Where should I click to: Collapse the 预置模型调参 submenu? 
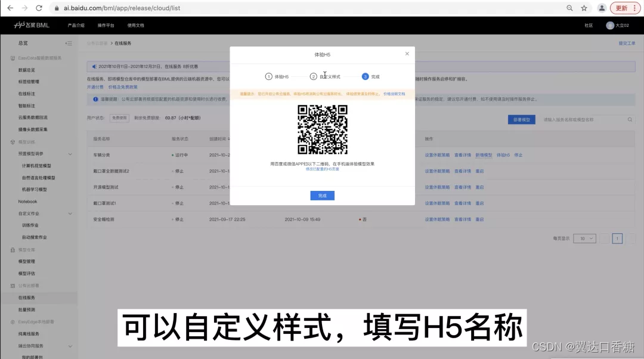(33, 153)
